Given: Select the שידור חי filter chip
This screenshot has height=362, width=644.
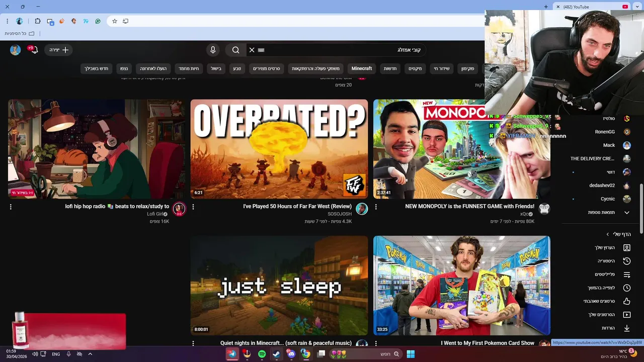Looking at the screenshot, I should tap(442, 68).
